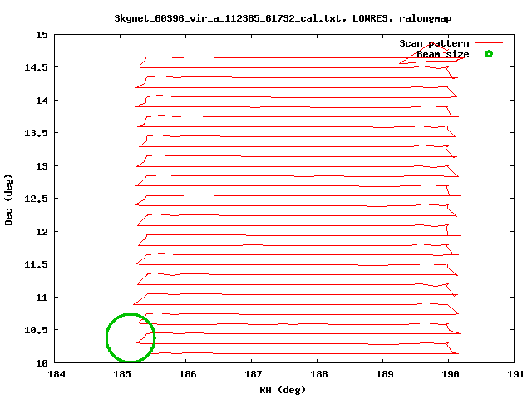Click the x-axis tick label 184

pyautogui.click(x=57, y=374)
